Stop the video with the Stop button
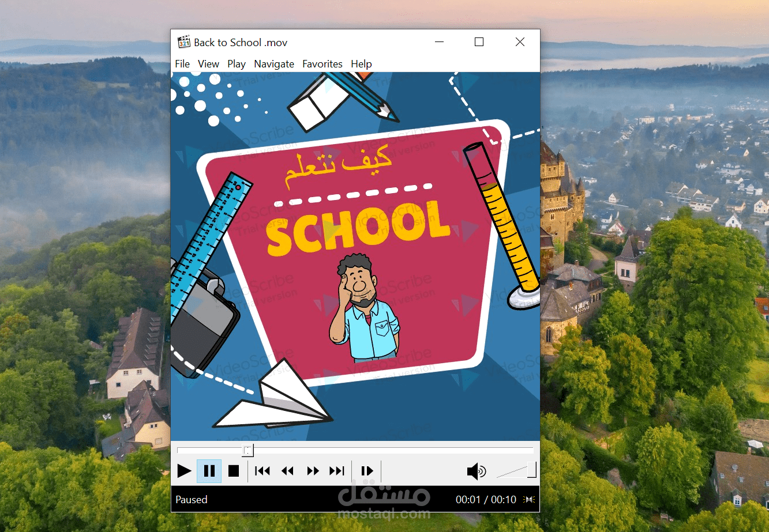 234,471
